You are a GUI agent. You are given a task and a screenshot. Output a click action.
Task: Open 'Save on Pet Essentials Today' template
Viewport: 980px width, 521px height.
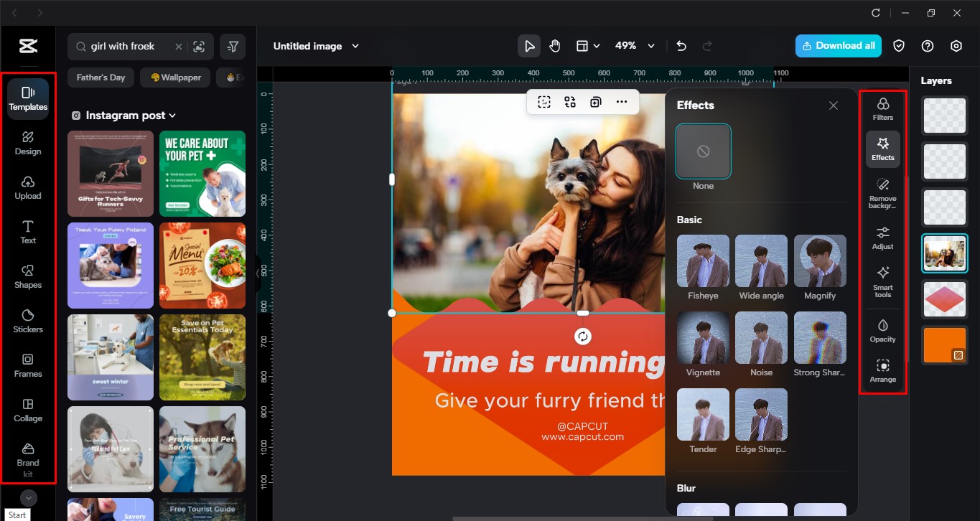(202, 357)
